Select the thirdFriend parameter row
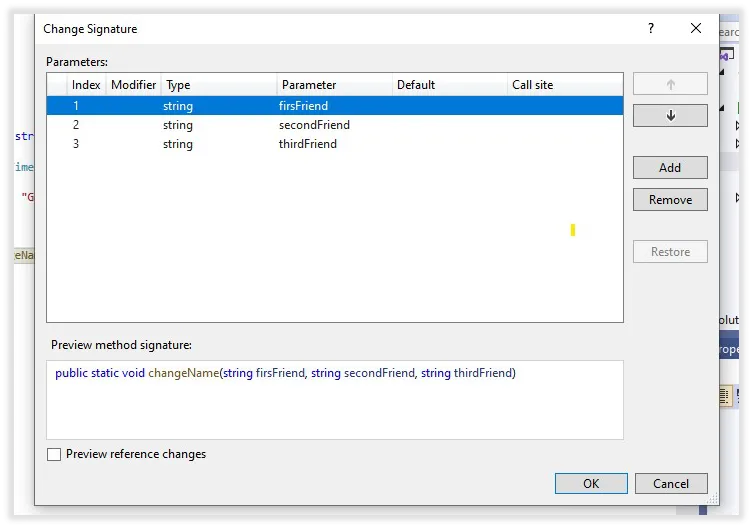The image size is (754, 529). [335, 144]
